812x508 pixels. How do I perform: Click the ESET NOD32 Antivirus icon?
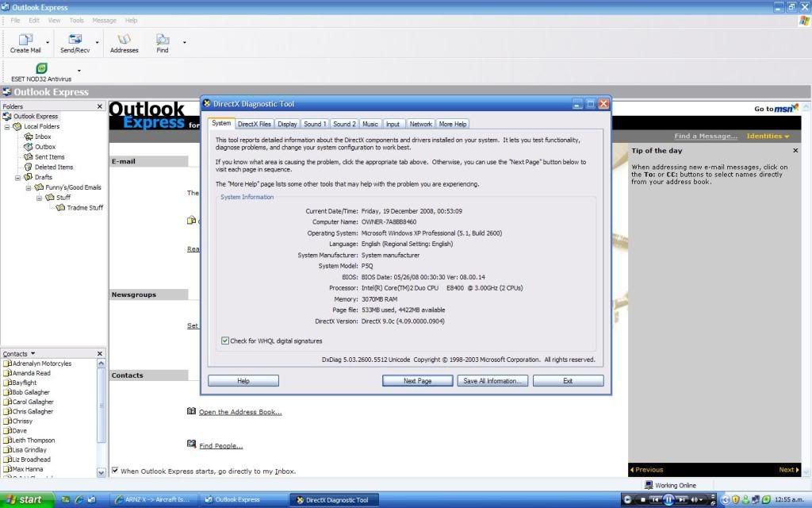(41, 68)
